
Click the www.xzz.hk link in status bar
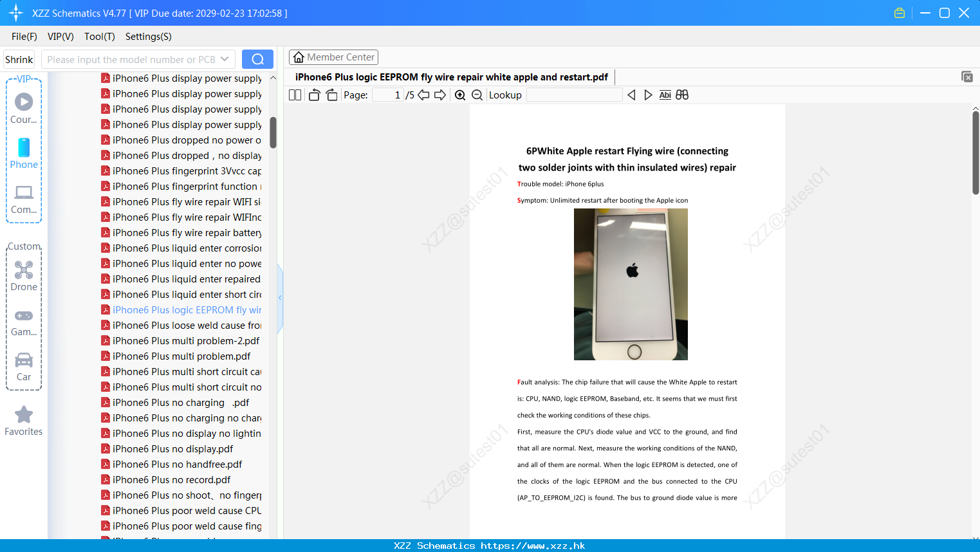(x=533, y=546)
